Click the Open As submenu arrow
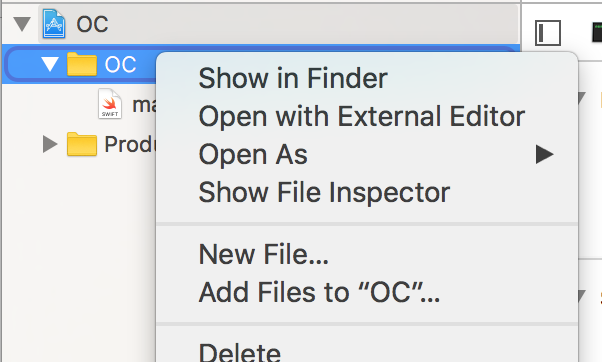Viewport: 602px width, 362px height. 544,154
